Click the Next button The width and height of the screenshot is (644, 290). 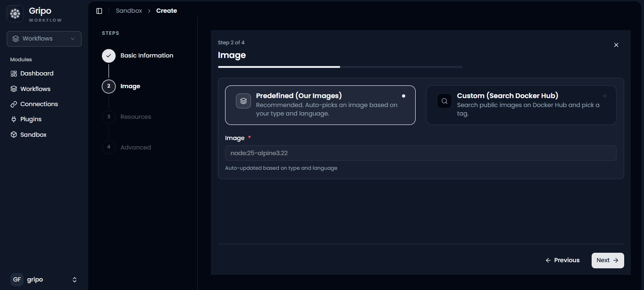point(608,260)
